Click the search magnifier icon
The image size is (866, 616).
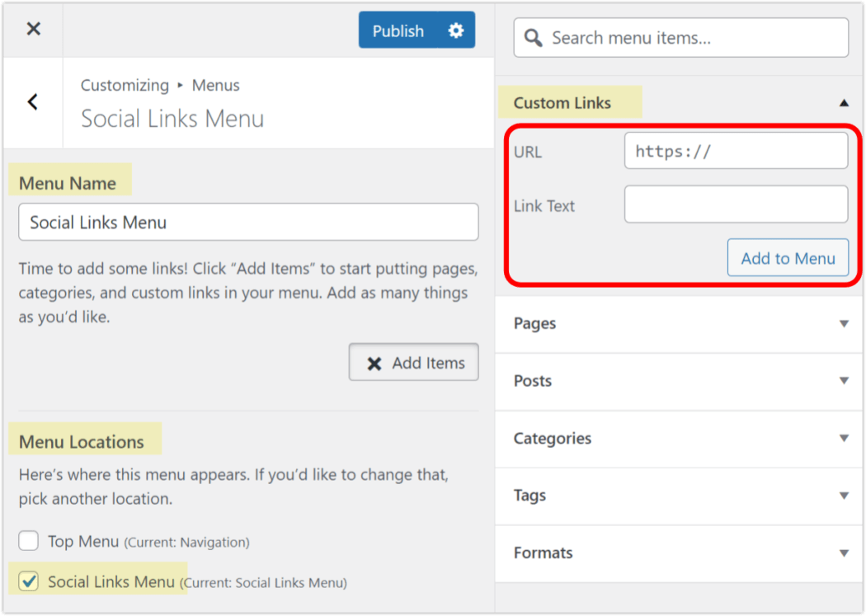(533, 38)
